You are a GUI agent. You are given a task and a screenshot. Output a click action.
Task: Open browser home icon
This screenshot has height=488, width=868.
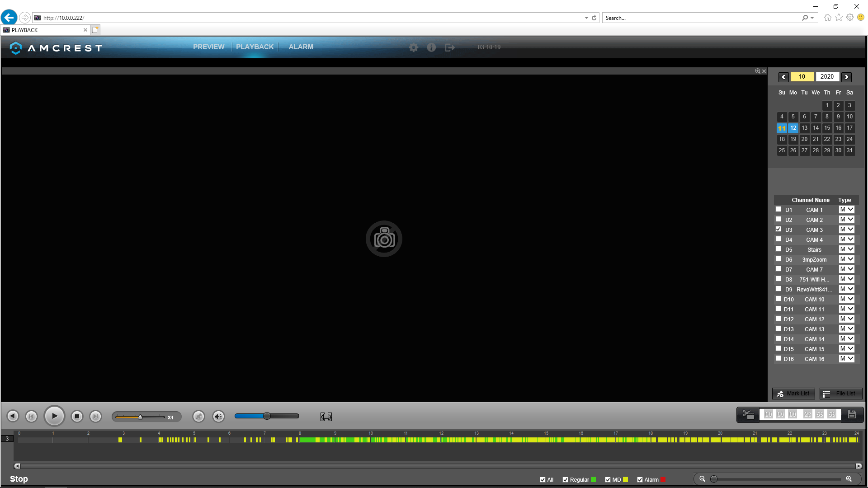click(x=827, y=18)
